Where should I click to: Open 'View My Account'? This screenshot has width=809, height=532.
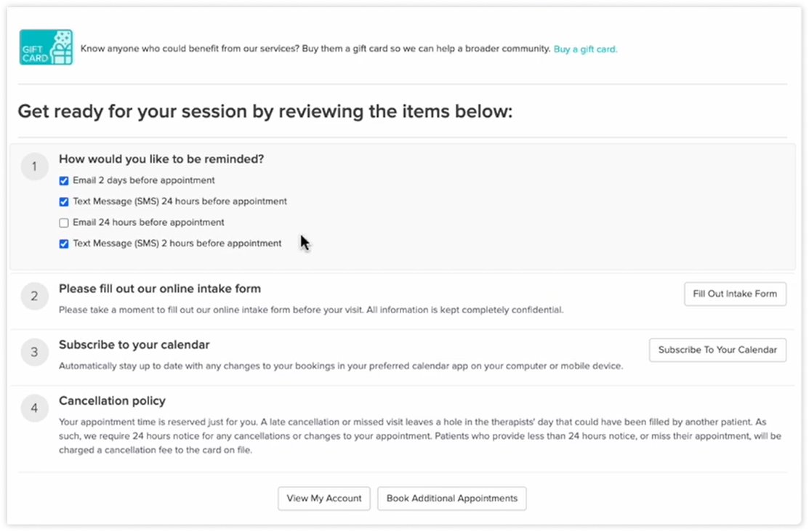[323, 499]
